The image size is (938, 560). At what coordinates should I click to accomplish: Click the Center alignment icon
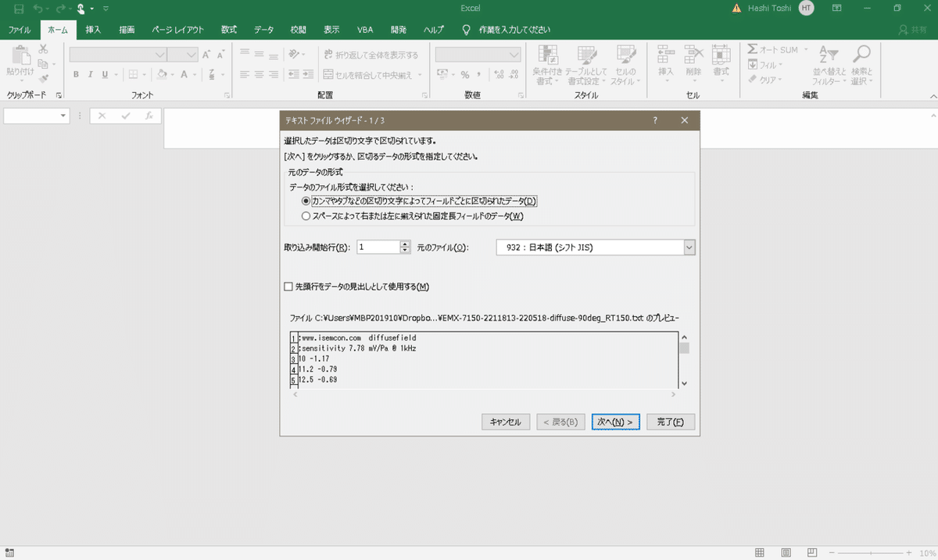pyautogui.click(x=259, y=75)
